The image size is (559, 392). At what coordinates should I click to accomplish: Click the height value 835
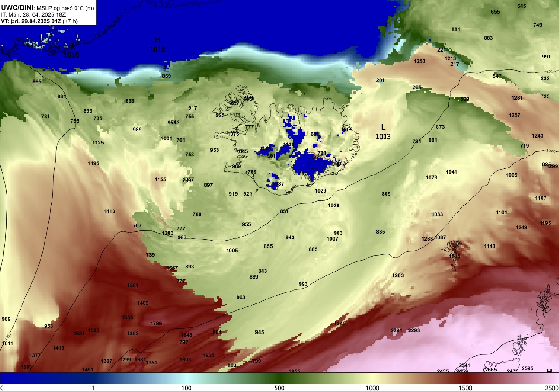point(380,232)
